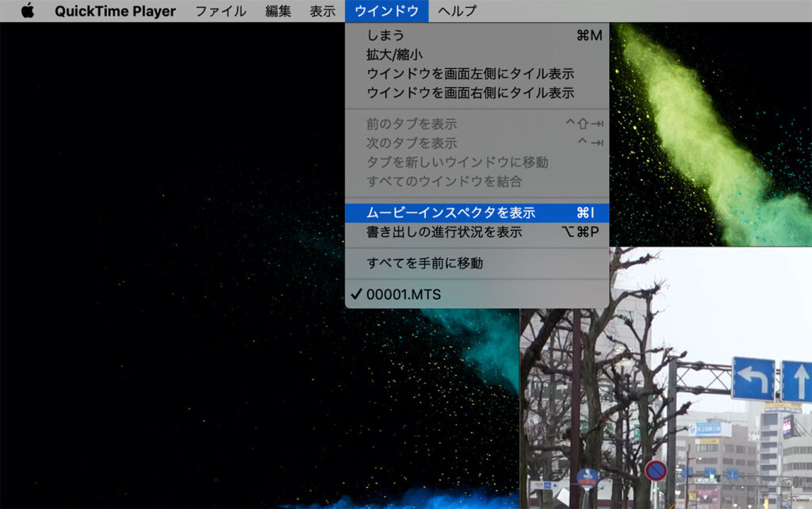This screenshot has width=812, height=509.
Task: Open the Apple menu icon
Action: point(28,11)
